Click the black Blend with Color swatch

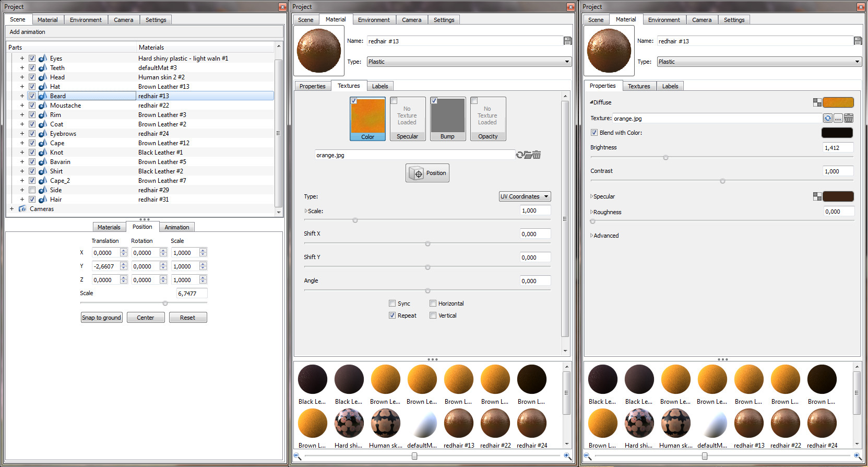[837, 133]
